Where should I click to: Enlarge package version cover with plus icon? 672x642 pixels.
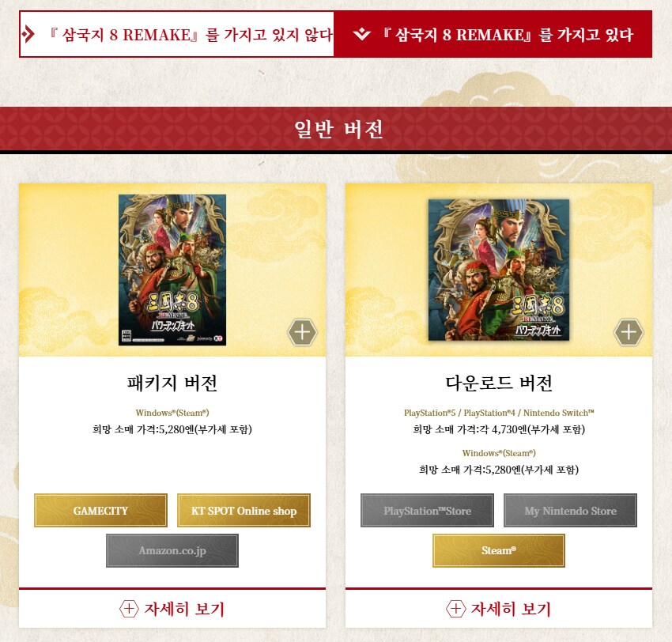click(302, 332)
